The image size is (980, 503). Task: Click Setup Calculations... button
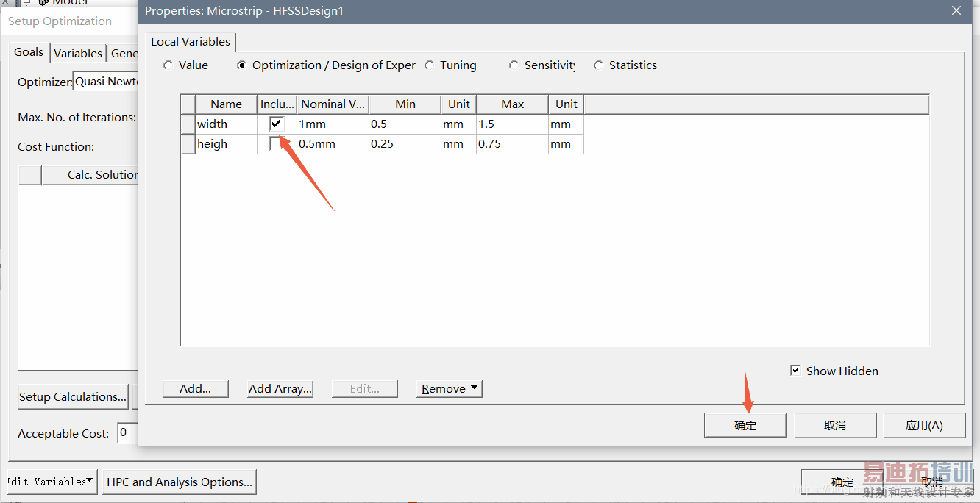(x=73, y=396)
